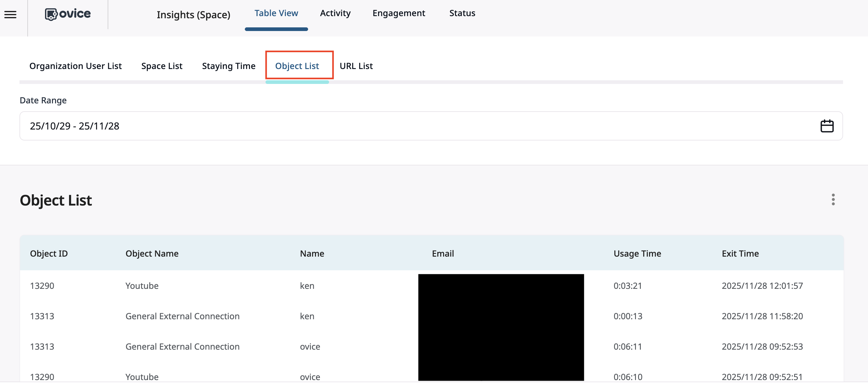Open the Status tab
The image size is (868, 391).
(462, 13)
